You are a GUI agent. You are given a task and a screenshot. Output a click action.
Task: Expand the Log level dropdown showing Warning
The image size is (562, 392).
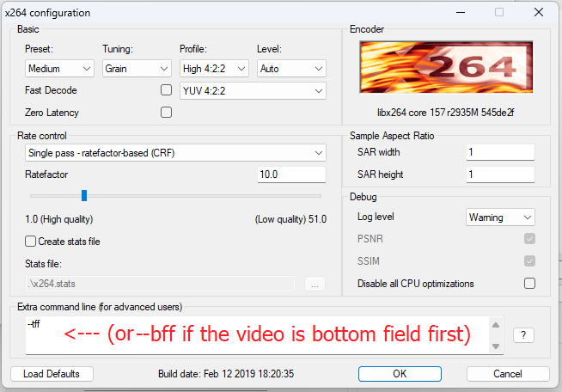[500, 217]
